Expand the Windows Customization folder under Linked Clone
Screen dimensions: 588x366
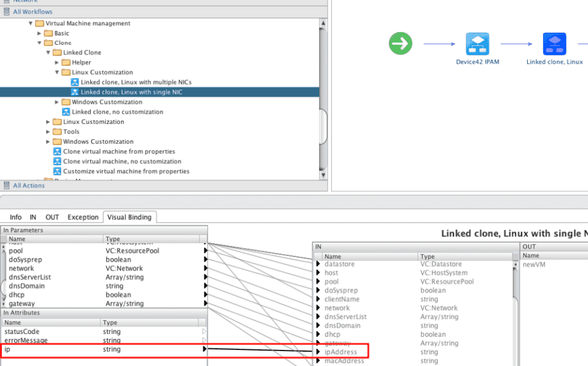[57, 102]
